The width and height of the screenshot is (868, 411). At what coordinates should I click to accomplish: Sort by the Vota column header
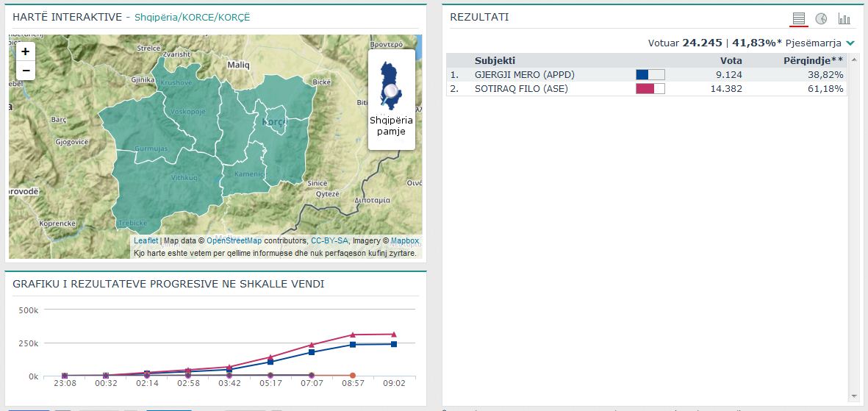click(731, 60)
